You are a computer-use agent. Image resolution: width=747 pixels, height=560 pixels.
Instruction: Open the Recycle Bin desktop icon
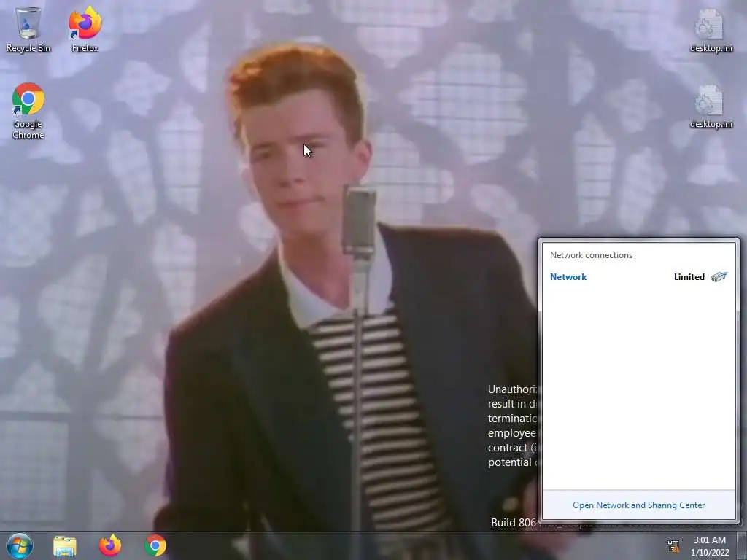28,28
